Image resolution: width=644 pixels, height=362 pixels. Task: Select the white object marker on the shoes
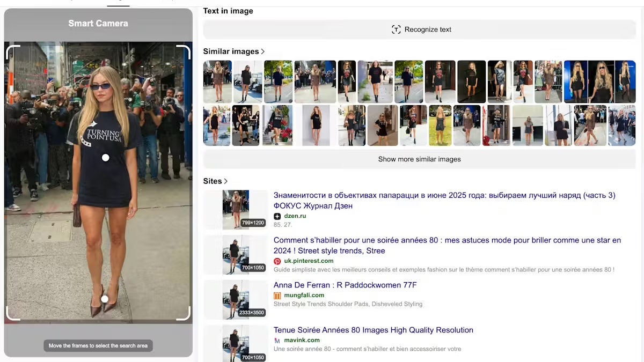tap(105, 299)
